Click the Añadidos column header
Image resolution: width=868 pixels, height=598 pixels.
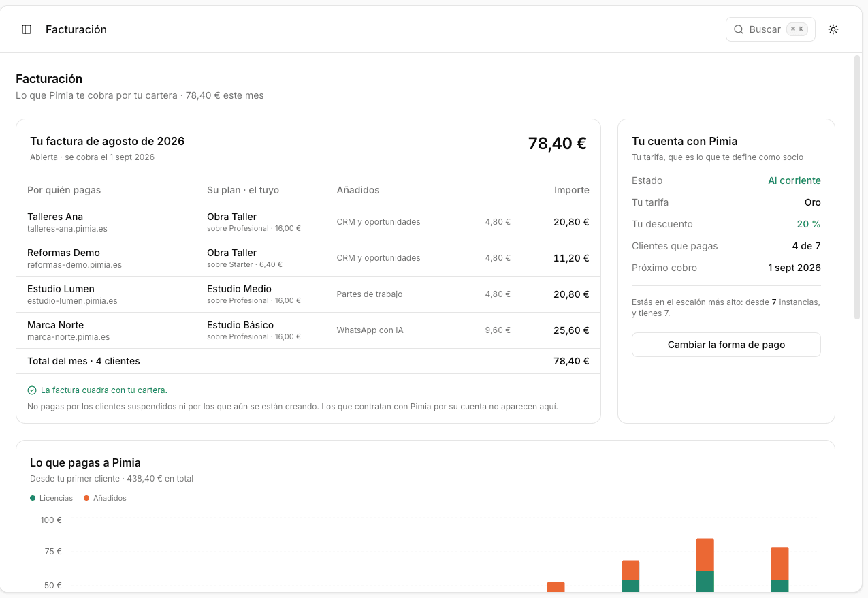[358, 190]
